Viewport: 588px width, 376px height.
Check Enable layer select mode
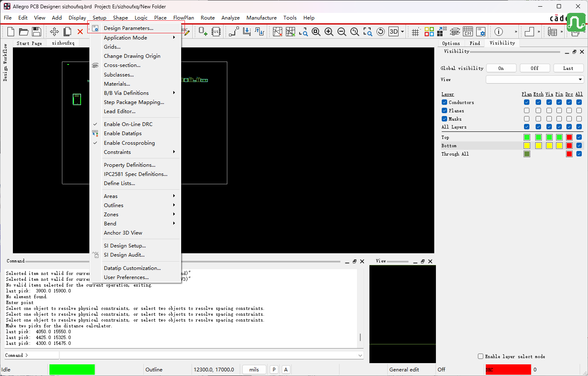(480, 356)
